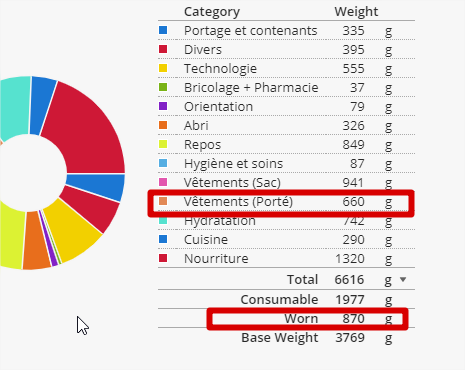Click the orange Abri color swatch
Screen dimensions: 465x370
pos(163,125)
